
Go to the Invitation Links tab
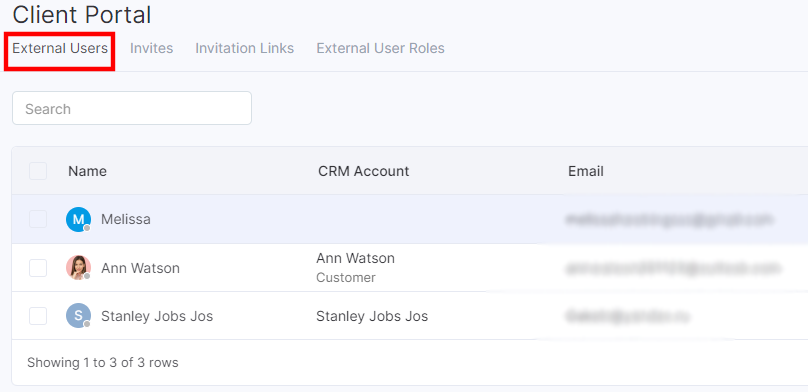[x=245, y=48]
